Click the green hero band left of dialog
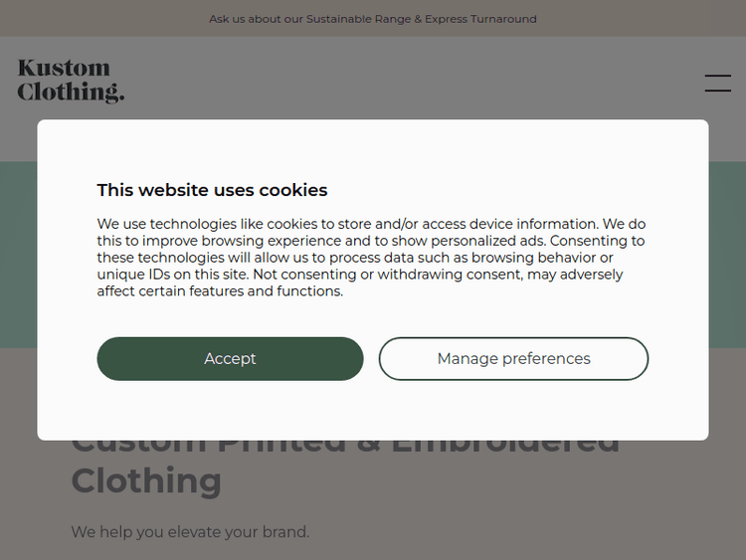The width and height of the screenshot is (746, 560). (18, 254)
